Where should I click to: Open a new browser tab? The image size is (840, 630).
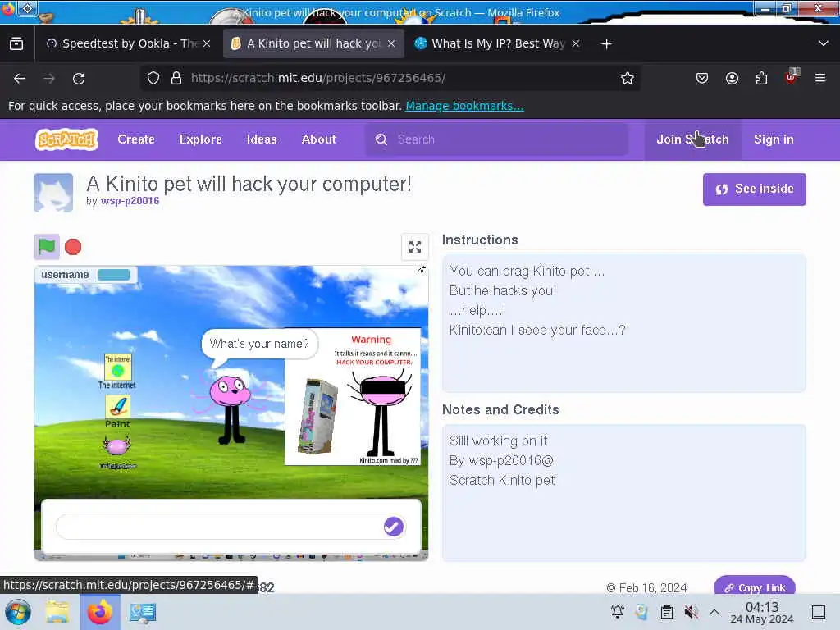click(606, 44)
